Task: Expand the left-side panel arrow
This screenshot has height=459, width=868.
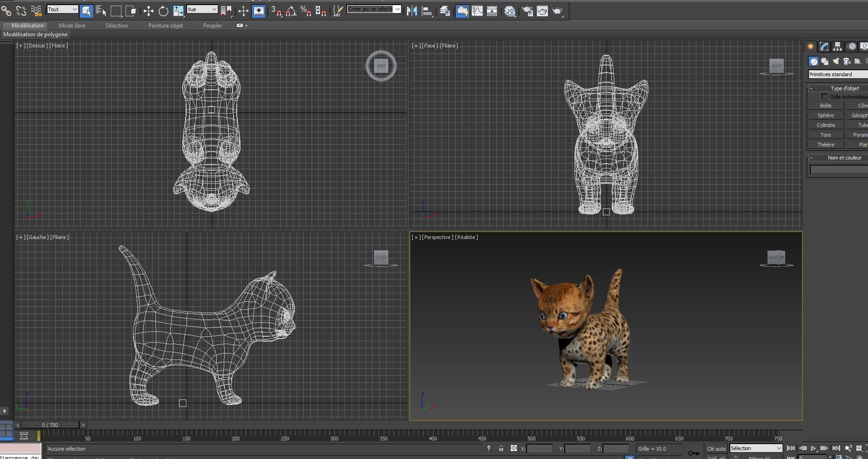Action: [x=5, y=411]
